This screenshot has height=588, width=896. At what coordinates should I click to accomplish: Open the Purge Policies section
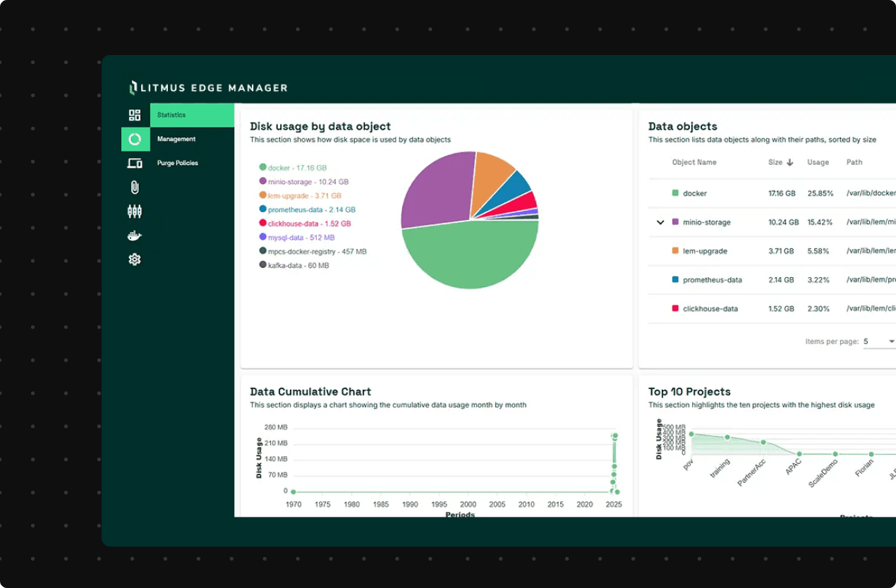click(178, 163)
